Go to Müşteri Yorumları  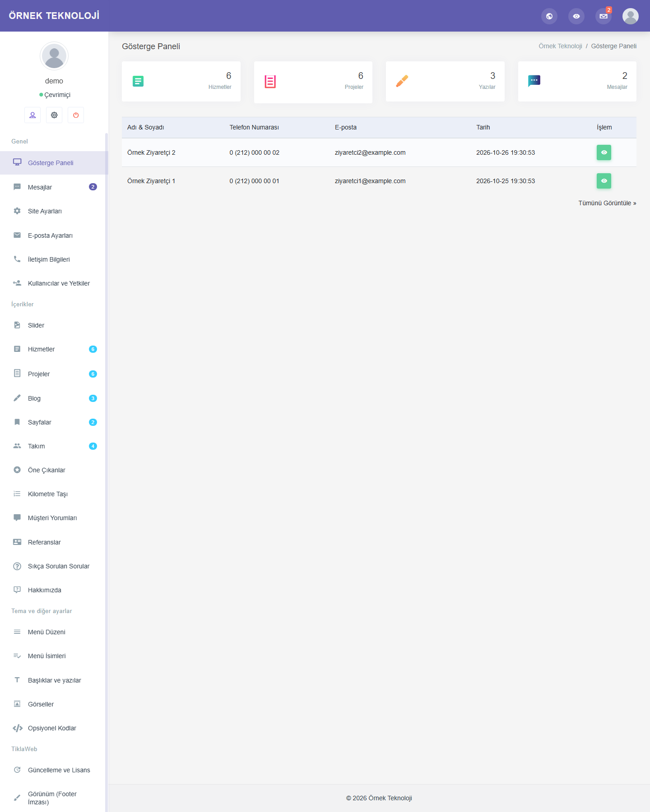pyautogui.click(x=54, y=518)
